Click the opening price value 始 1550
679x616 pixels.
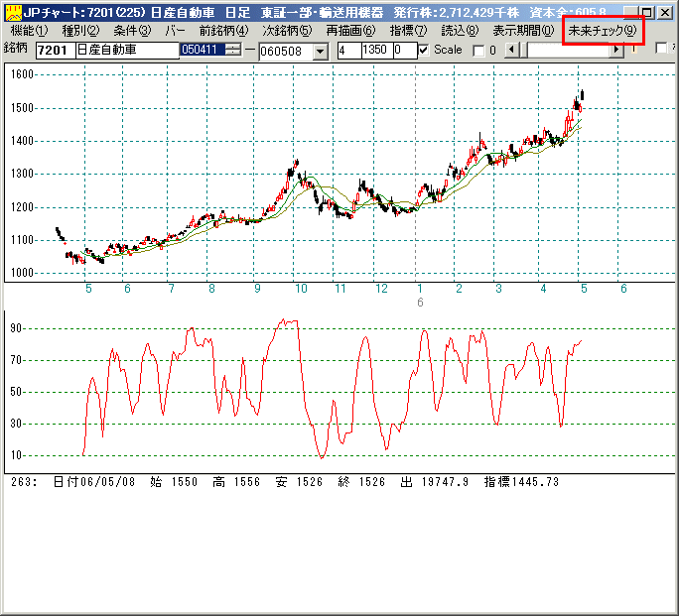point(174,481)
